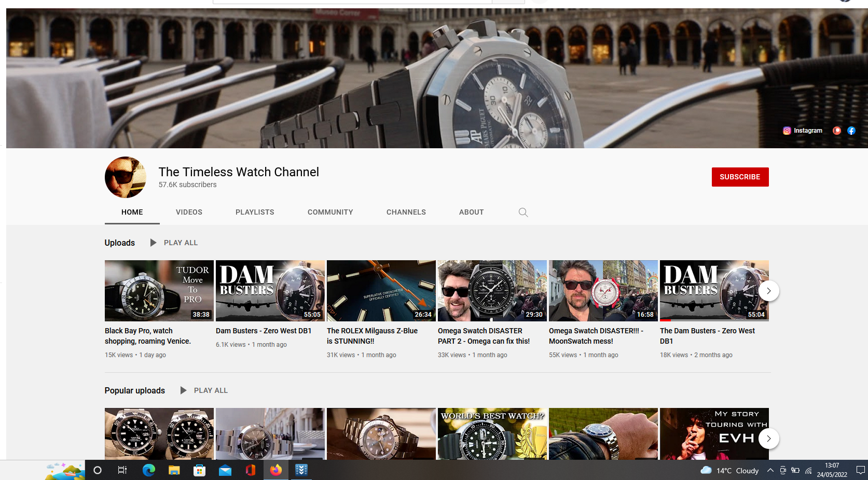
Task: Open the ROLEX Milgauss Z-Blue video thumbnail
Action: [x=381, y=290]
